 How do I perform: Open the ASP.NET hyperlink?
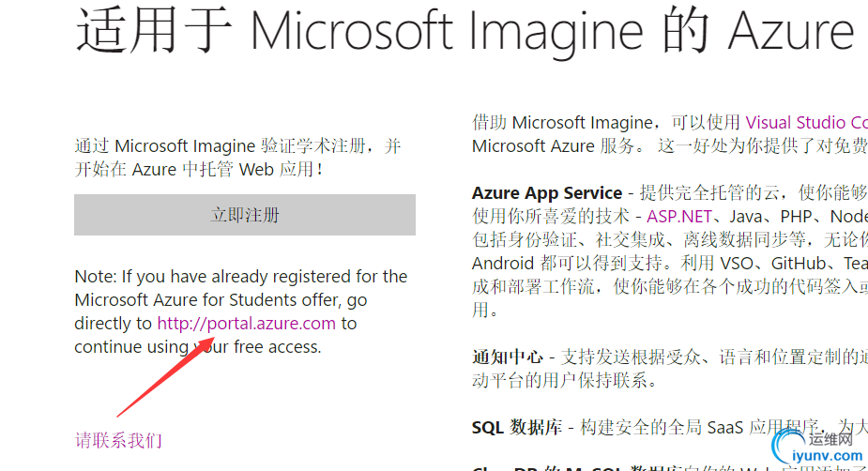(x=679, y=216)
